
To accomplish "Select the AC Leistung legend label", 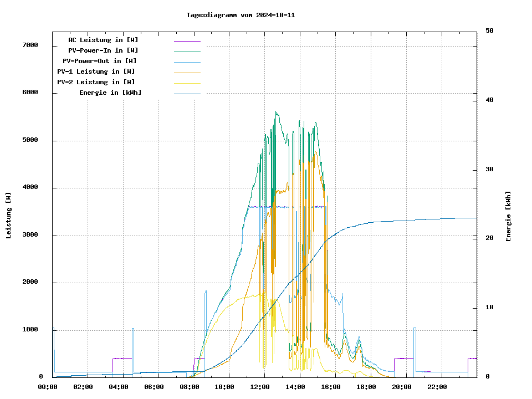I will 103,40.
